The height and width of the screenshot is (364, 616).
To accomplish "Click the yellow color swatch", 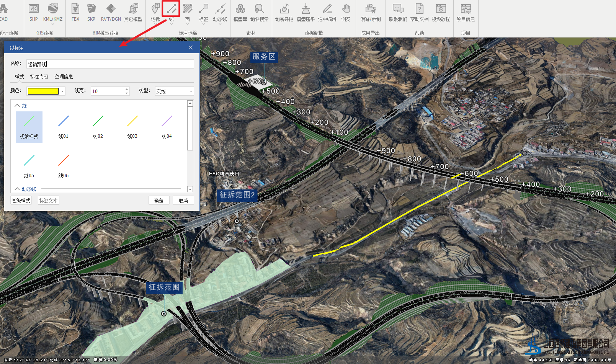I will coord(43,91).
